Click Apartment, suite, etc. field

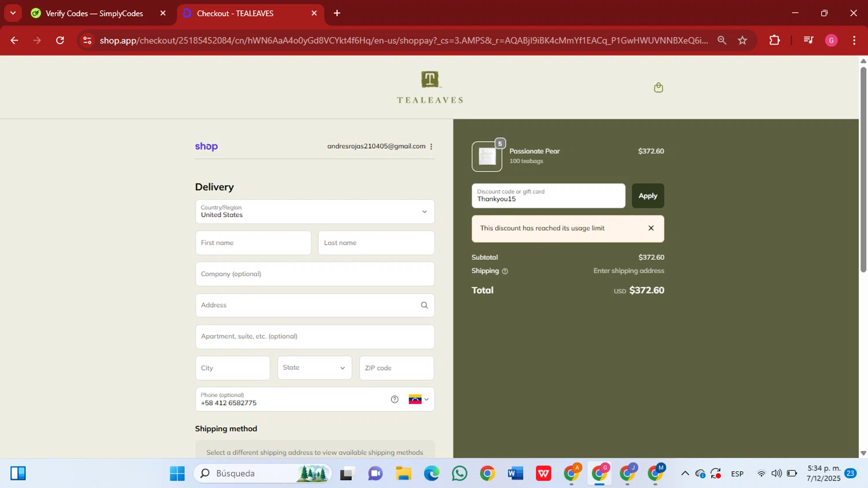[315, 337]
